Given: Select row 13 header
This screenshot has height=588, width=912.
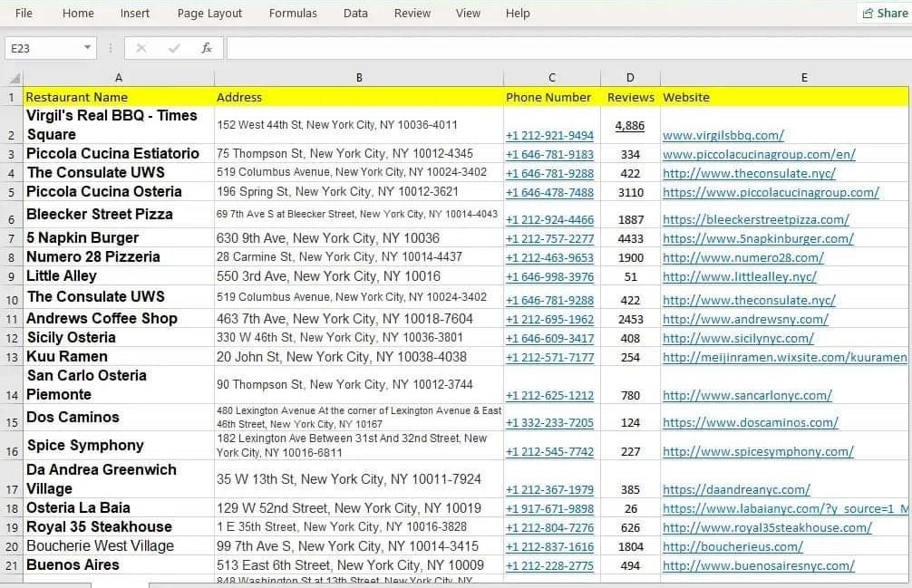Looking at the screenshot, I should click(x=11, y=357).
